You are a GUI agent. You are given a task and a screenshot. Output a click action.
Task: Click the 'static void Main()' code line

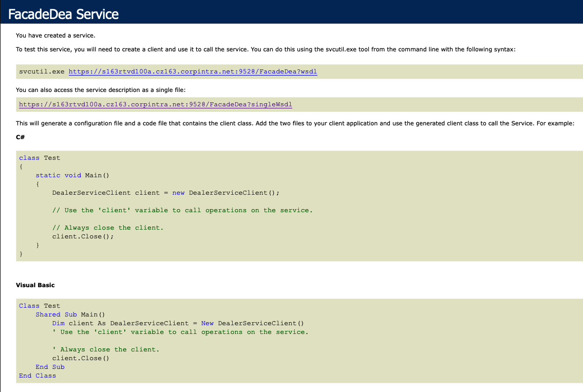click(72, 175)
